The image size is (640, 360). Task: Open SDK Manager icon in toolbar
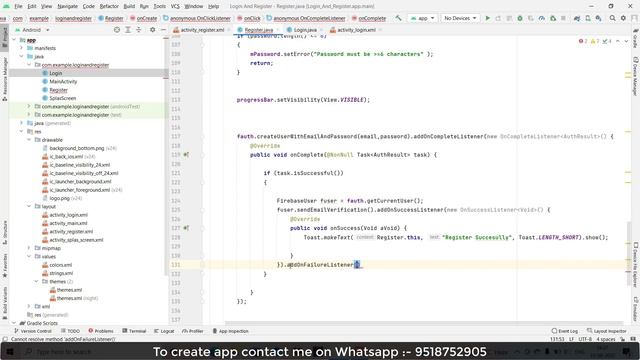[598, 18]
